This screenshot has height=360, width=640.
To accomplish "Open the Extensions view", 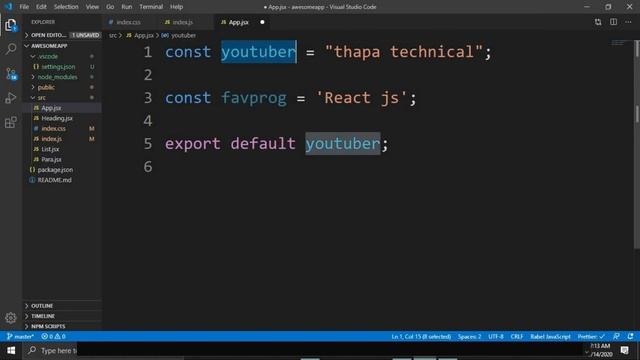I will [11, 122].
